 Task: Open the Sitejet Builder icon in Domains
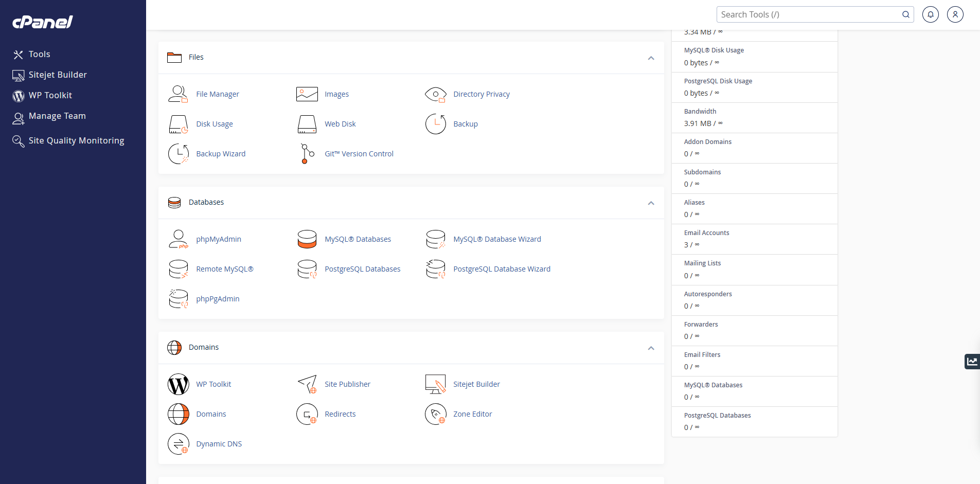tap(436, 384)
